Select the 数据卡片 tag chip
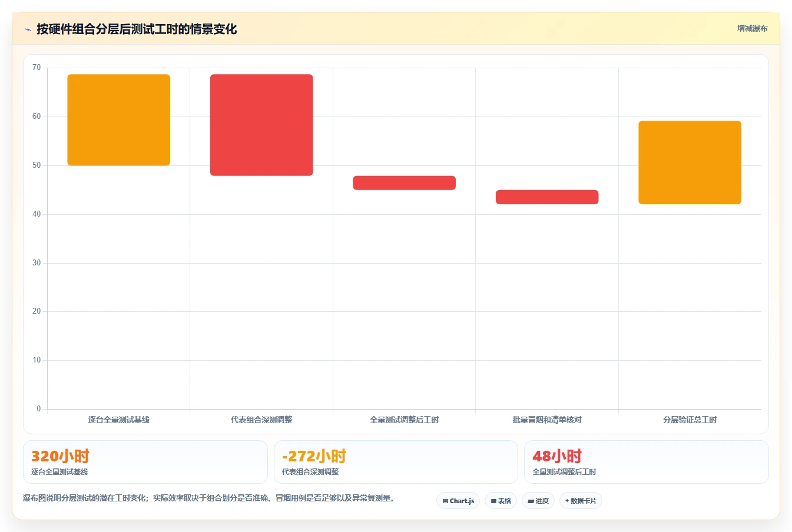This screenshot has height=532, width=792. tap(581, 501)
